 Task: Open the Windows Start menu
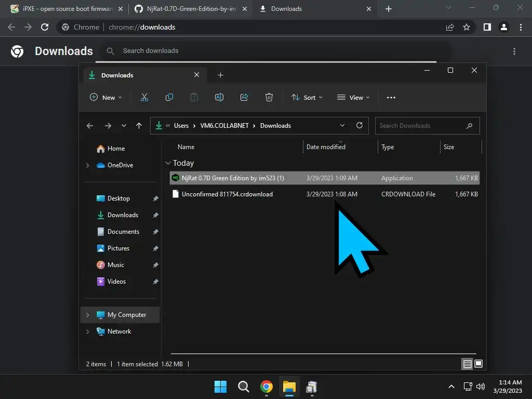pyautogui.click(x=220, y=387)
